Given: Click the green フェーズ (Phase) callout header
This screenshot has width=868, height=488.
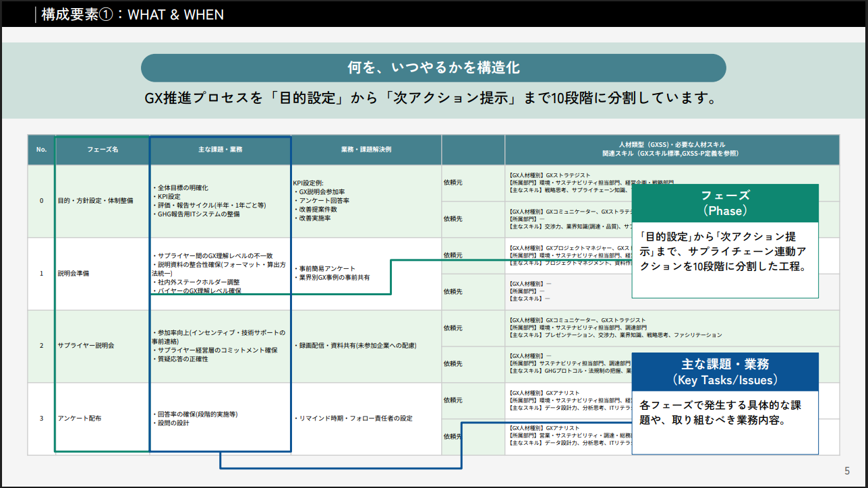Looking at the screenshot, I should 725,203.
